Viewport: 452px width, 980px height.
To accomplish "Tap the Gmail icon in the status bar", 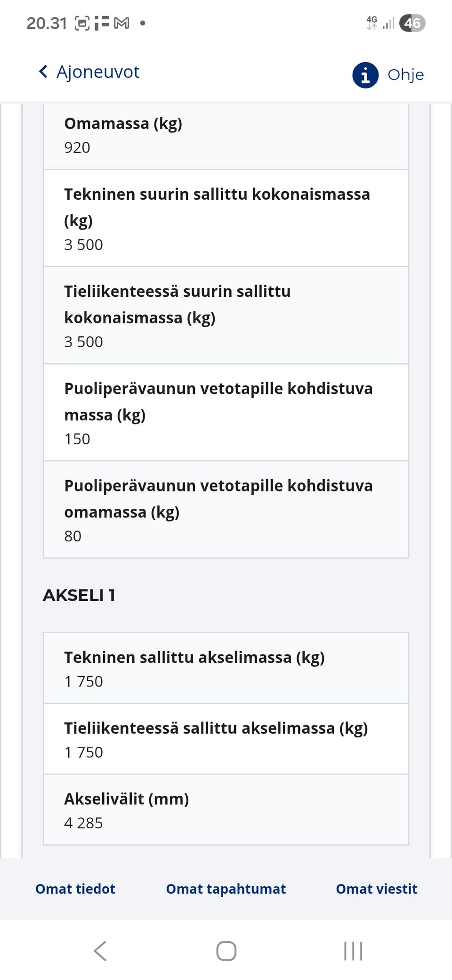I will point(121,23).
